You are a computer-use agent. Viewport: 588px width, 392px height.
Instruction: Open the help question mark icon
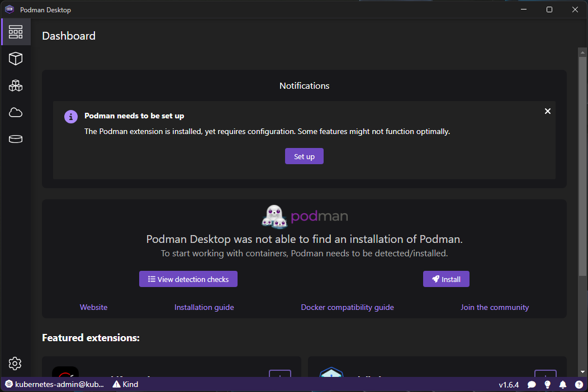click(x=579, y=385)
